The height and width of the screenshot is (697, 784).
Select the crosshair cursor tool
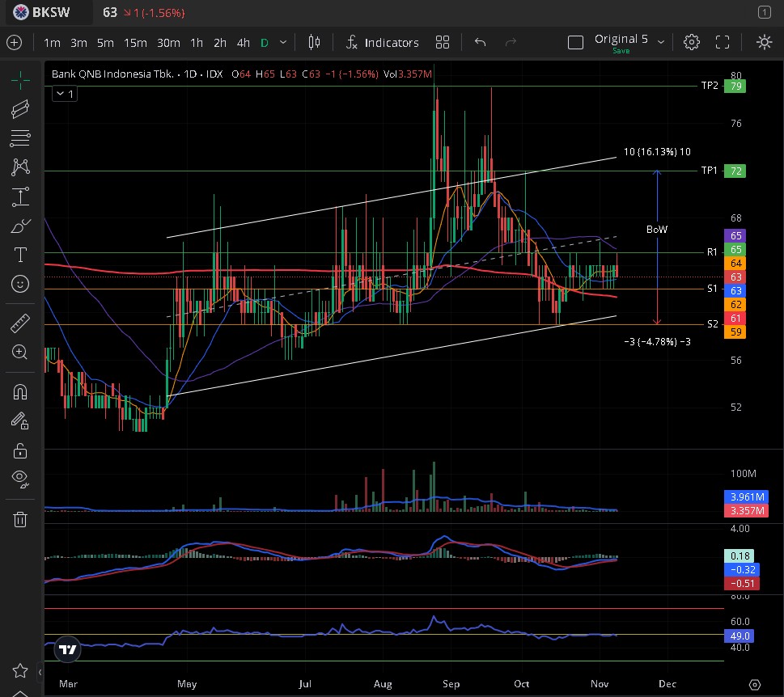pos(20,78)
